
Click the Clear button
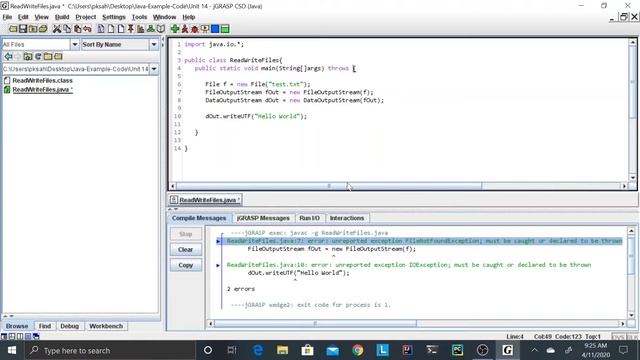pyautogui.click(x=186, y=249)
